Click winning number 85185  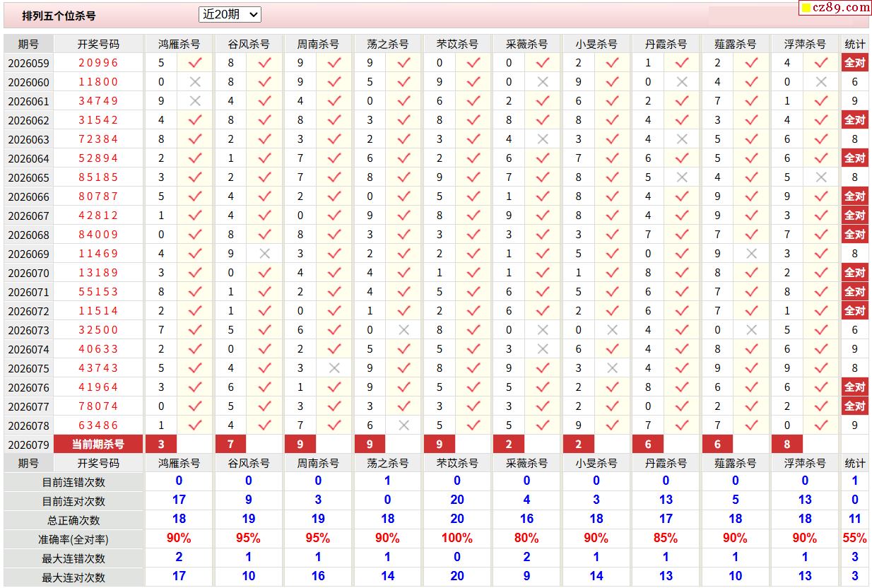[x=99, y=177]
